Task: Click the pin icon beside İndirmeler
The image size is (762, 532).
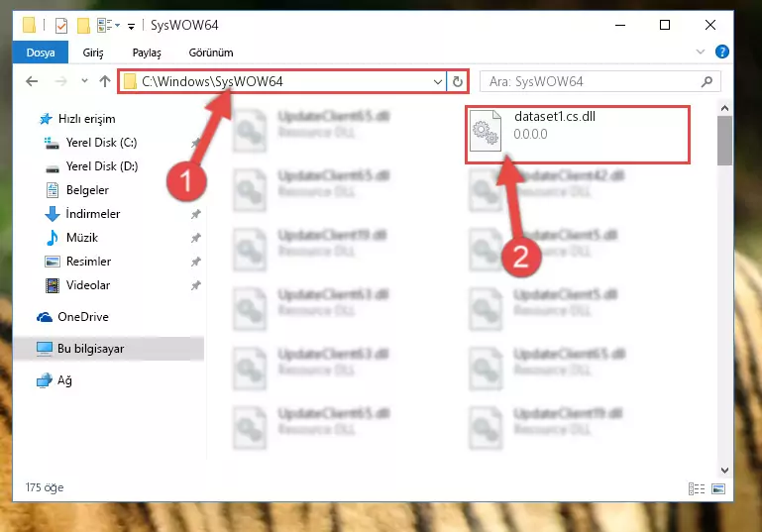Action: point(195,214)
